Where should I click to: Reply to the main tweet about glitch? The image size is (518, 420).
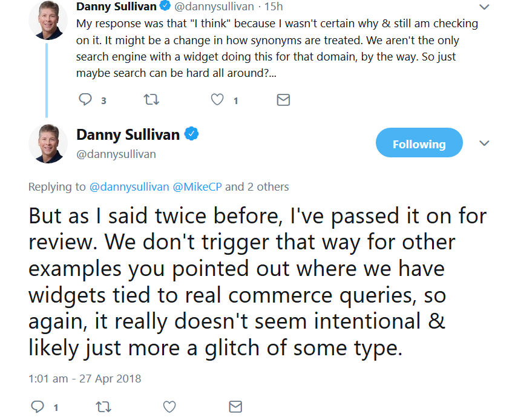point(38,407)
